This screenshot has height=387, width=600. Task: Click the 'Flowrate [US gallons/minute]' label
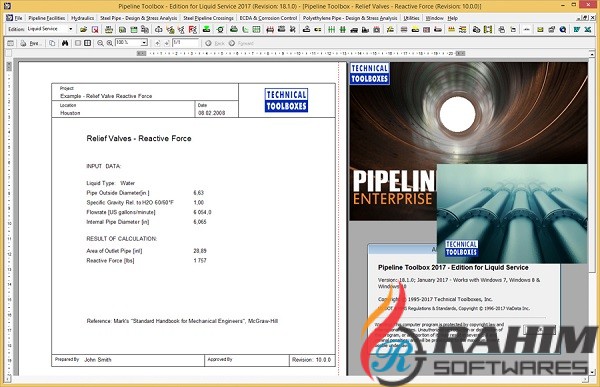pos(121,212)
